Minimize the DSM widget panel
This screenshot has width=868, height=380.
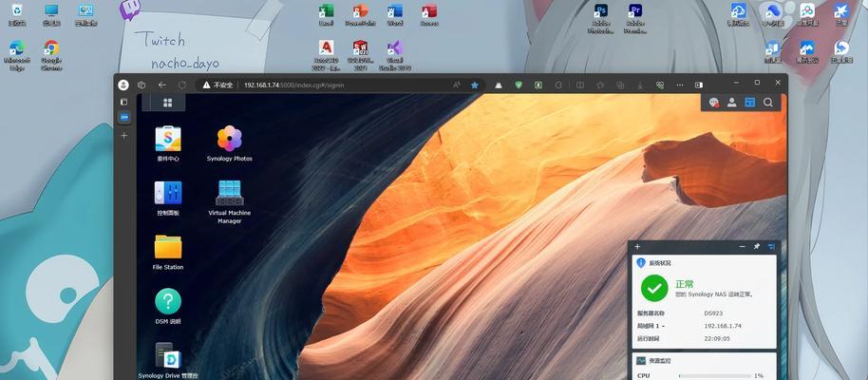pyautogui.click(x=743, y=246)
